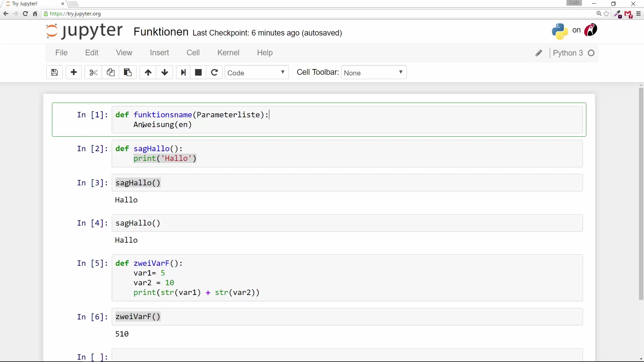Viewport: 644px width, 362px height.
Task: Open the View menu
Action: pos(124,53)
